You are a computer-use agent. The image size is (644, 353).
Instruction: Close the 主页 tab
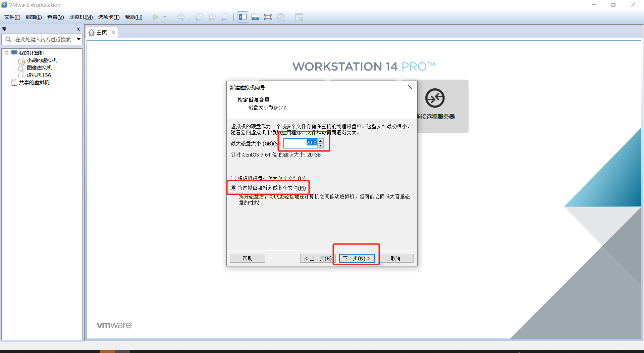(113, 33)
